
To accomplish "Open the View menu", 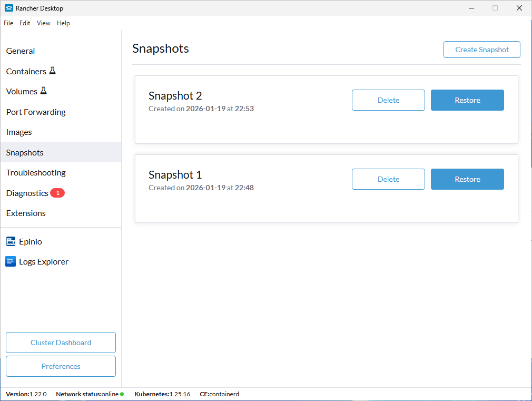I will [44, 23].
